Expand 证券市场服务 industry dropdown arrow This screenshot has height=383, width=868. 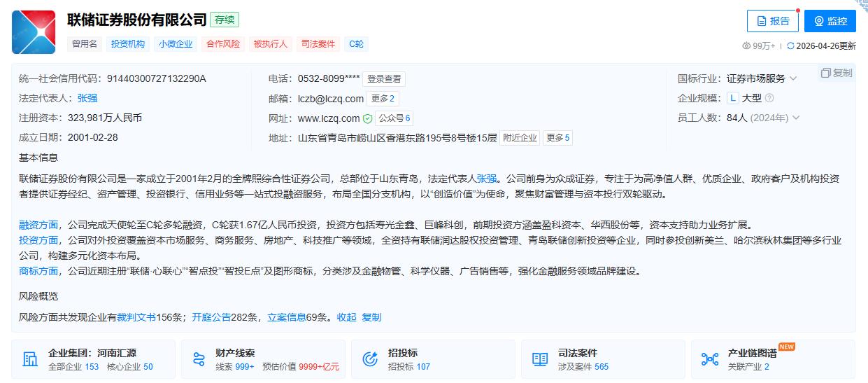point(793,78)
